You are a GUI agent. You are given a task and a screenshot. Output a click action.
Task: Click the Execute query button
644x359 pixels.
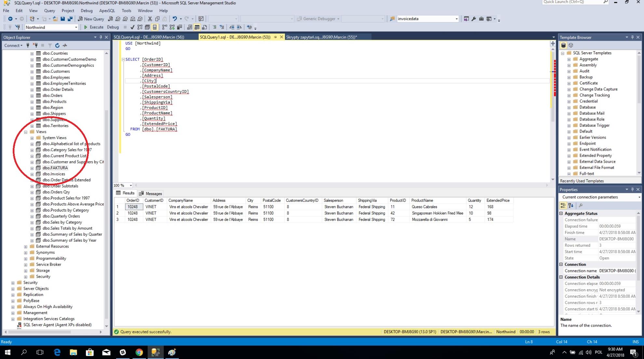tap(93, 27)
